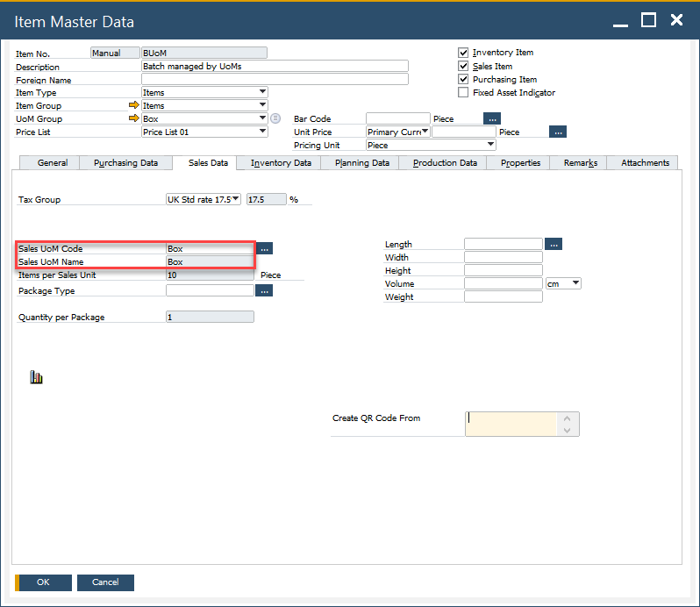Toggle the Sales Item checkbox
Screen dimensions: 700x607
(x=463, y=66)
